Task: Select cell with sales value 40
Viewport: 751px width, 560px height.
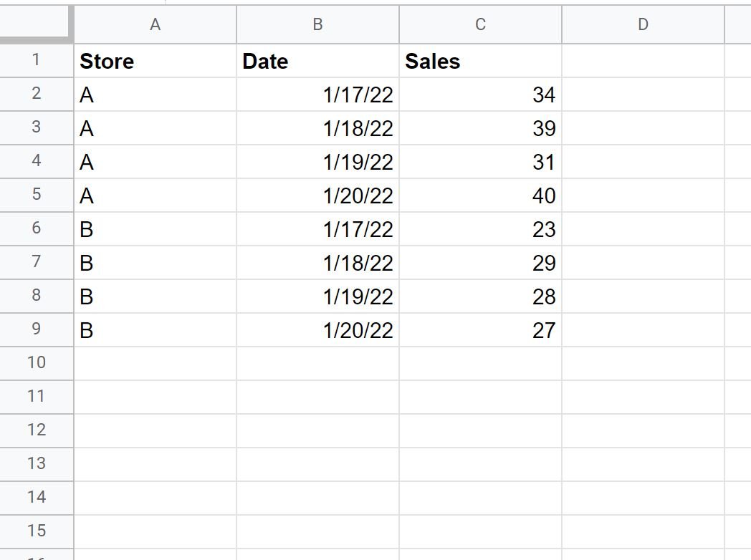Action: 480,195
